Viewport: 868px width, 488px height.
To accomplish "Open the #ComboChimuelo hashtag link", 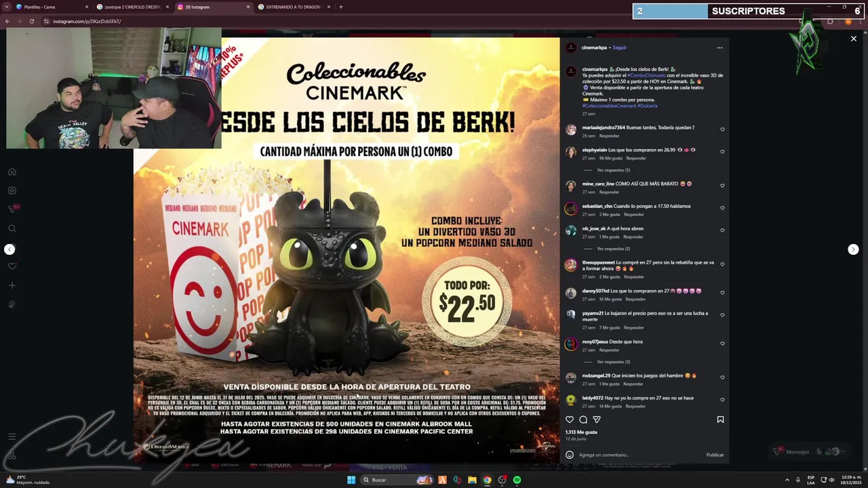I will [x=646, y=75].
